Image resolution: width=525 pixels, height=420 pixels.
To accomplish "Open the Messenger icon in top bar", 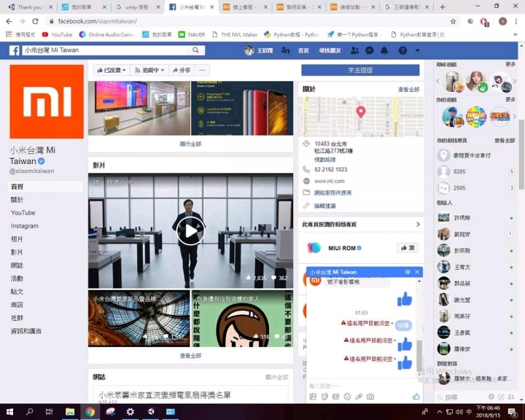I will (x=369, y=50).
